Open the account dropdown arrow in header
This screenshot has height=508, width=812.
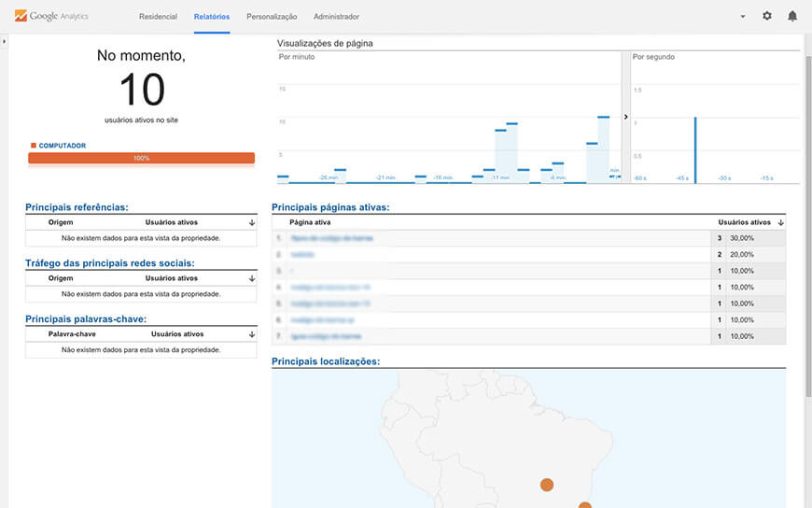[743, 17]
